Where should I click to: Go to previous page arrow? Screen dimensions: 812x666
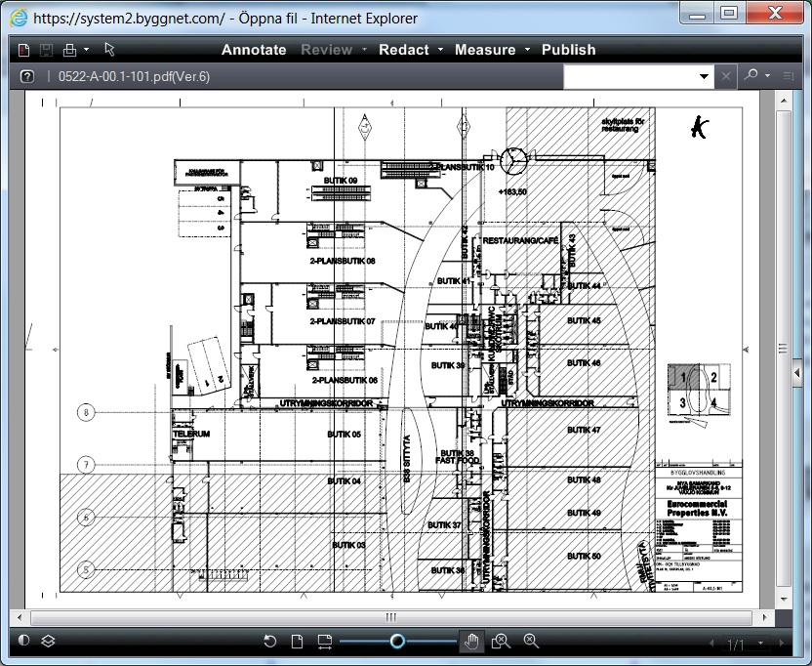coord(711,644)
